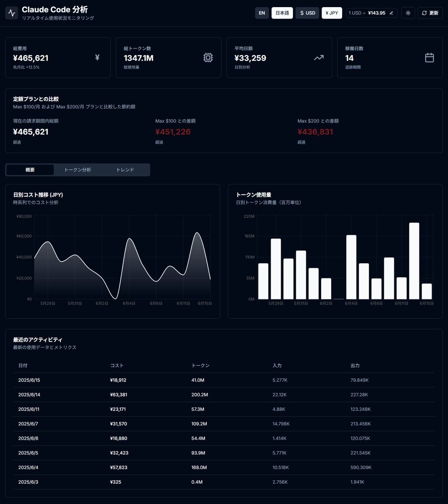Select the 2025/6/15 date cell
Screen dimensions: 448x504
pyautogui.click(x=29, y=380)
